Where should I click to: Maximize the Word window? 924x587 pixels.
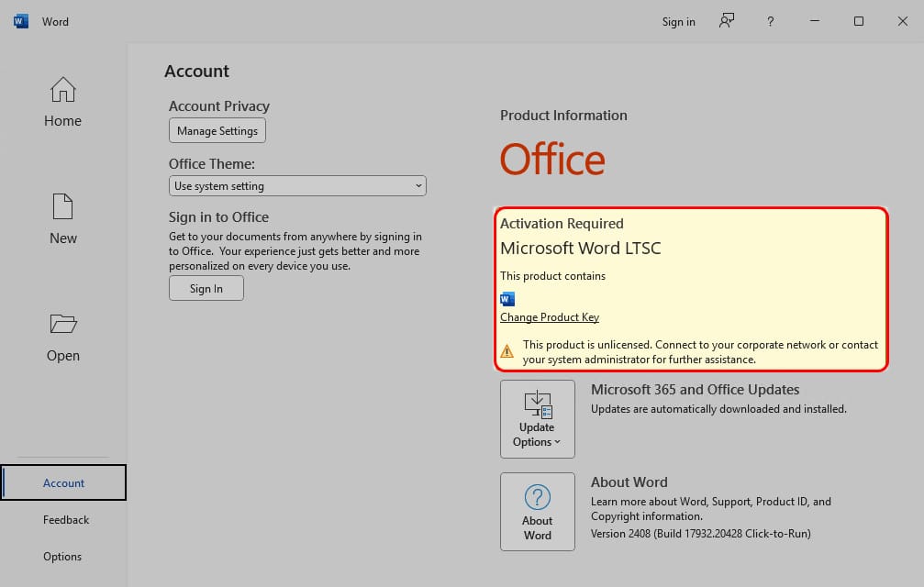[859, 21]
